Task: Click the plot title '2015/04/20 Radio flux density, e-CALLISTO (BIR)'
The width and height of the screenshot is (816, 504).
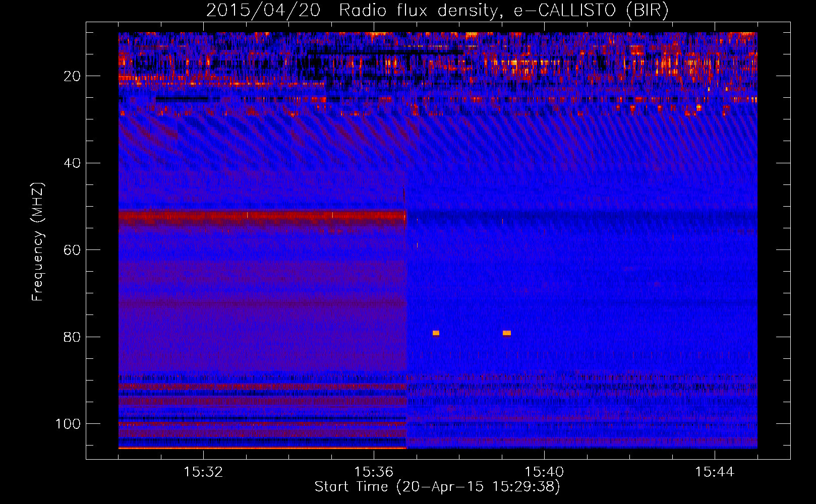Action: click(x=437, y=11)
